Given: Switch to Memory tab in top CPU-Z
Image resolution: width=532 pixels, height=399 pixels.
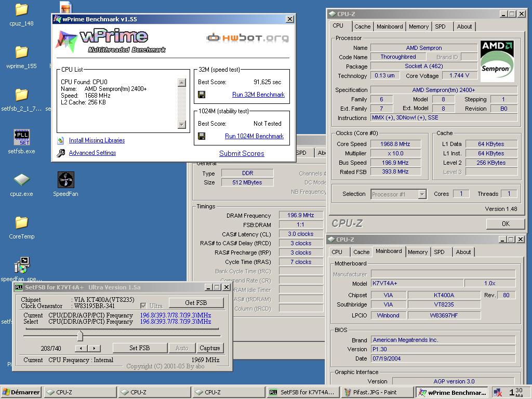Looking at the screenshot, I should [x=419, y=26].
